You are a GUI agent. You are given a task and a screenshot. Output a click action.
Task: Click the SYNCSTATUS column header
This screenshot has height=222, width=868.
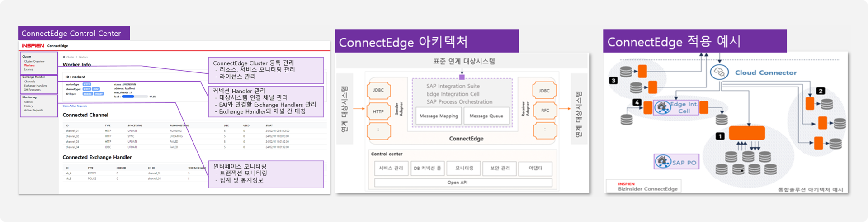pos(135,125)
